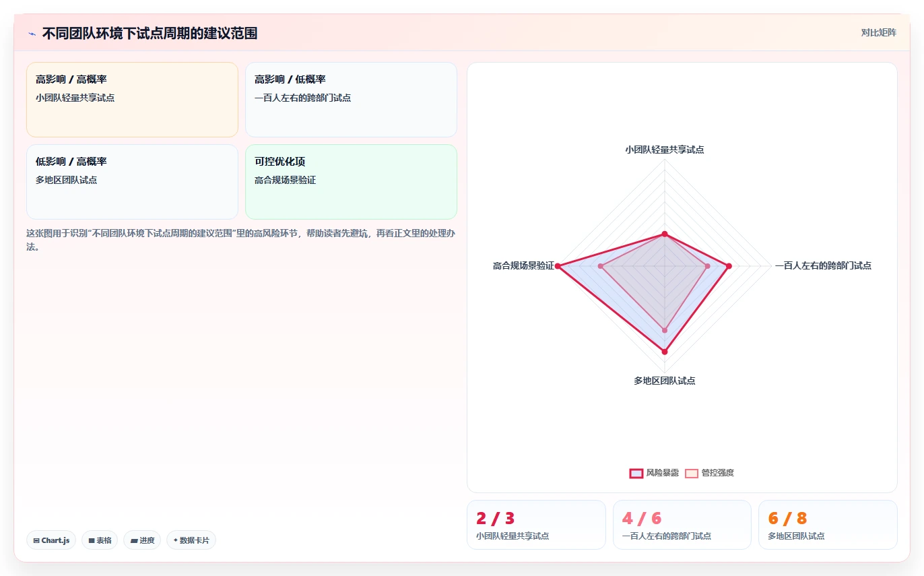Click the 管控强度 data point on 多地区团队试点 axis

tap(665, 330)
